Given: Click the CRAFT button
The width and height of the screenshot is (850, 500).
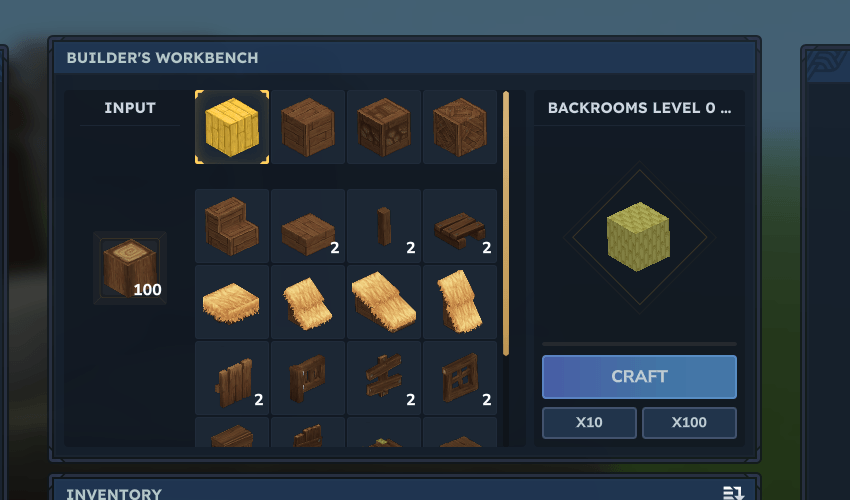Looking at the screenshot, I should click(x=639, y=377).
